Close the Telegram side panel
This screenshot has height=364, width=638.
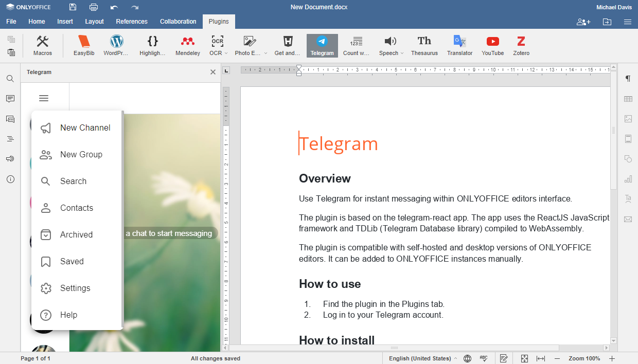(x=213, y=72)
